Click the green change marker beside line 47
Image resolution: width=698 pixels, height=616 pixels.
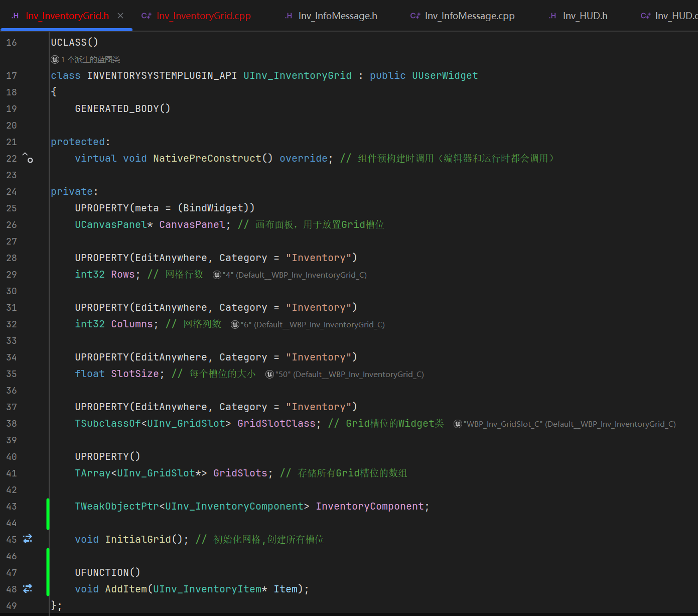(x=48, y=572)
